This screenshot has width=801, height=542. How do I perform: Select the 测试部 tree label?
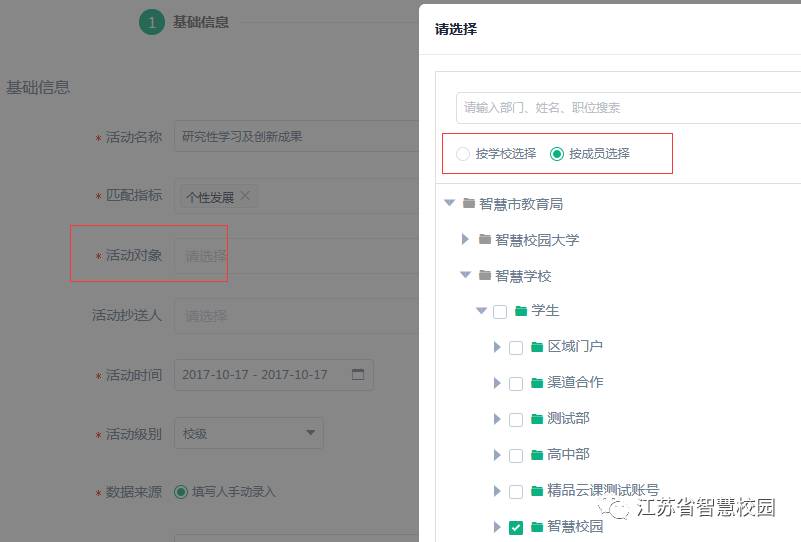(x=568, y=418)
